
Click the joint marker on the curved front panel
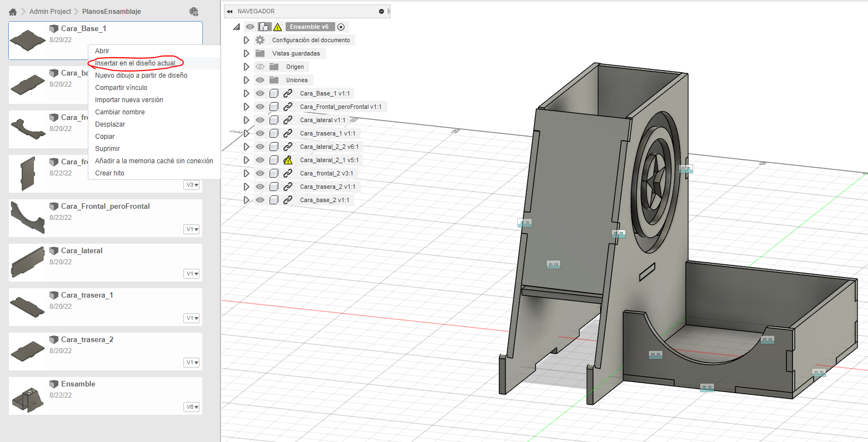[656, 354]
